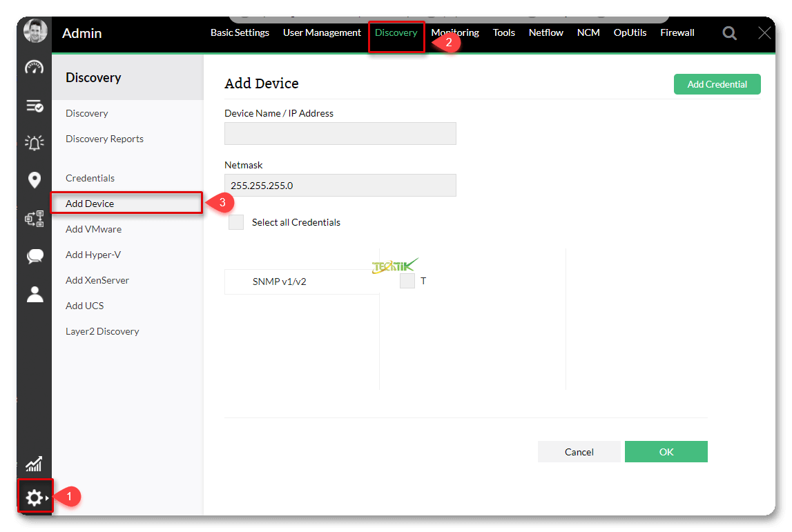
Task: Open the Settings gear icon
Action: tap(34, 497)
